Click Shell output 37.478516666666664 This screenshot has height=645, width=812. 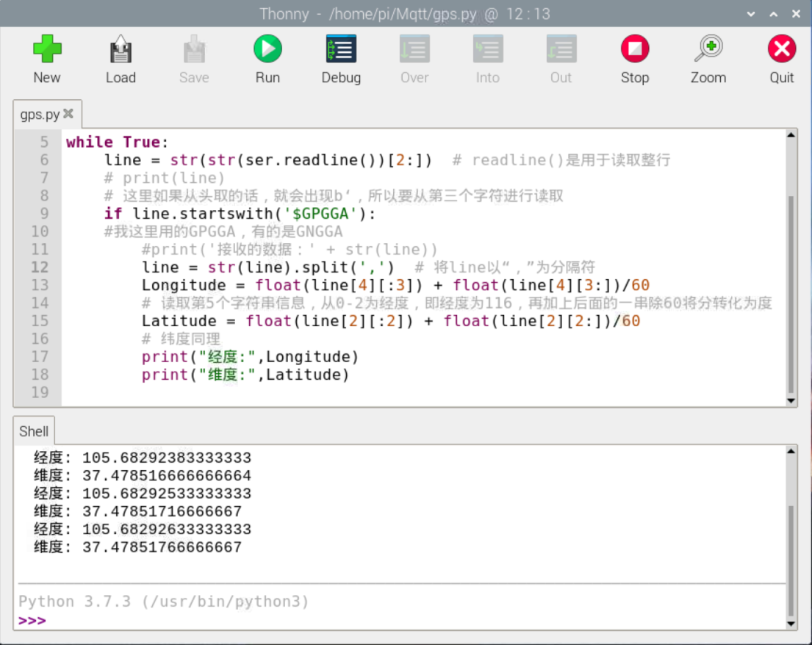tap(166, 476)
